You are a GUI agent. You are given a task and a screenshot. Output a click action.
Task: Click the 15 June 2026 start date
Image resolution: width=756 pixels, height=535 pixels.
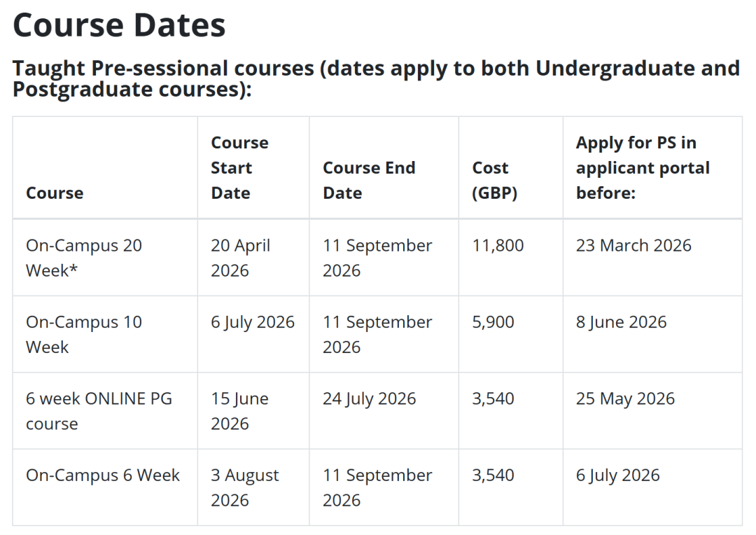pyautogui.click(x=239, y=411)
